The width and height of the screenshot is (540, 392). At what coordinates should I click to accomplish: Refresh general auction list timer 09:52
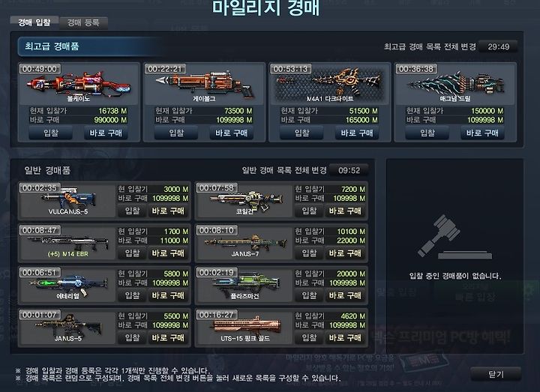pos(349,170)
